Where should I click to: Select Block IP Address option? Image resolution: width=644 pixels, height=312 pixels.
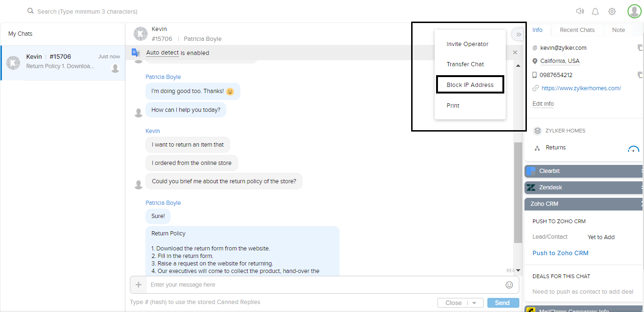click(x=470, y=85)
